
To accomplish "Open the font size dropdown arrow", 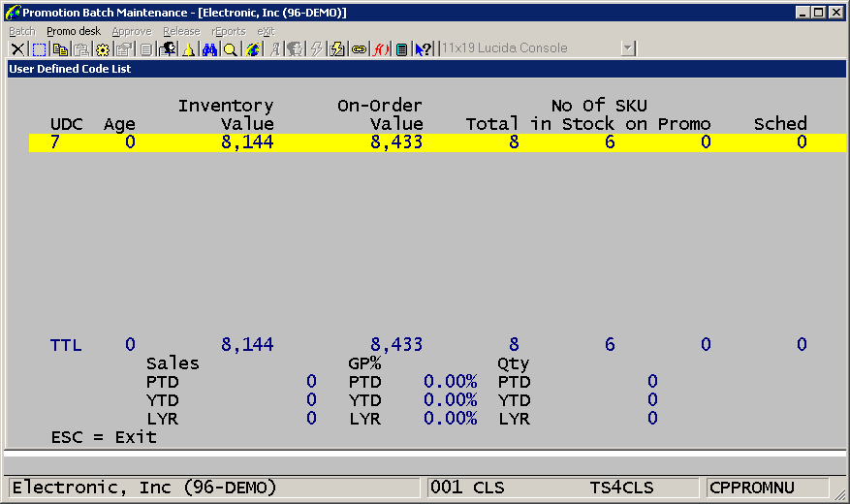I will (628, 48).
